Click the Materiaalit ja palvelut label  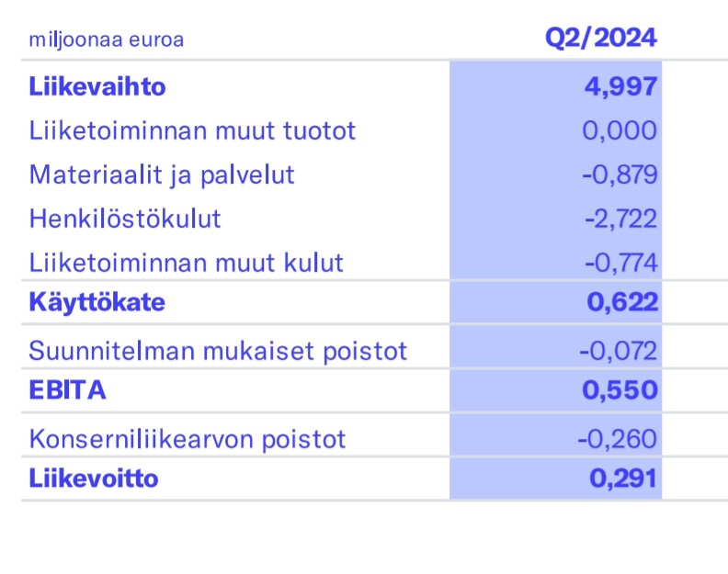tap(162, 174)
